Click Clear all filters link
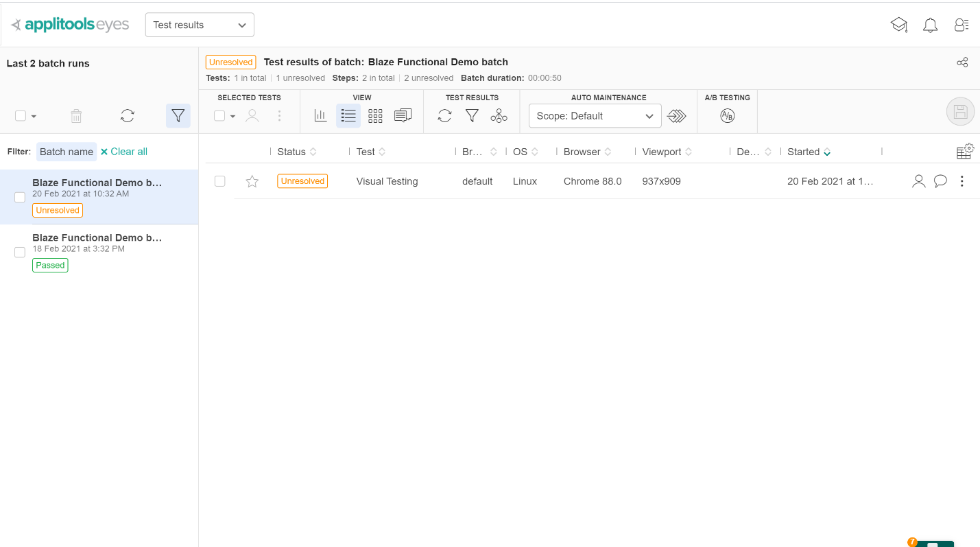The height and width of the screenshot is (547, 980). (x=124, y=152)
